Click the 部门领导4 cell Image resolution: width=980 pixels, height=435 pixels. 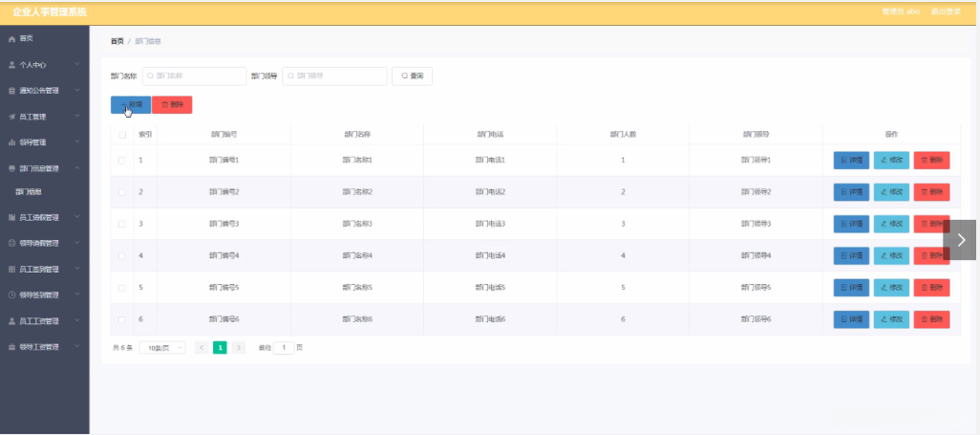pos(756,256)
